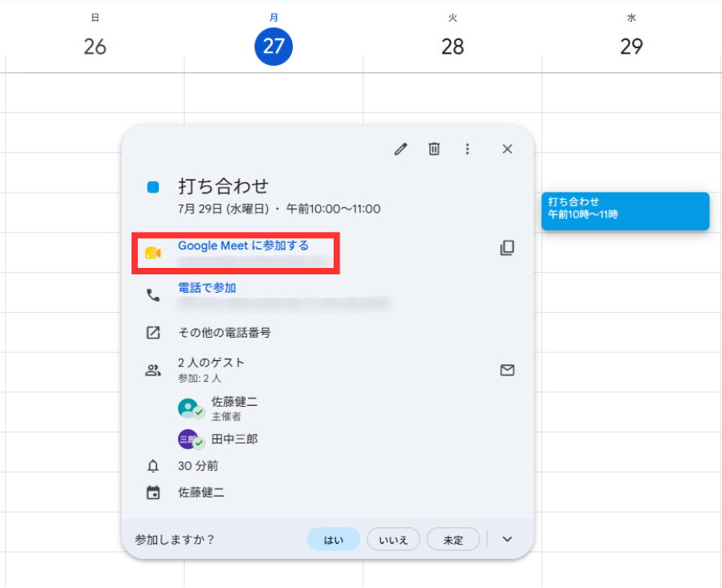Select Sunday 26 date header
The image size is (722, 588).
pos(95,47)
